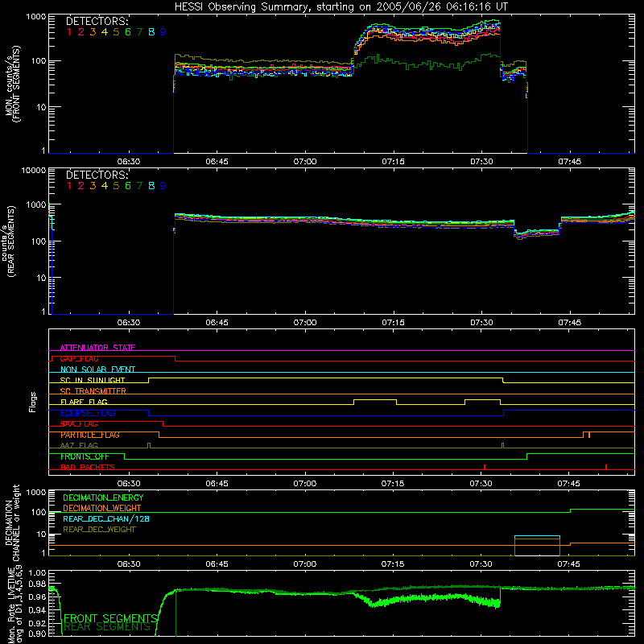Pick red detector 1 in the rear segments legend

[x=69, y=186]
